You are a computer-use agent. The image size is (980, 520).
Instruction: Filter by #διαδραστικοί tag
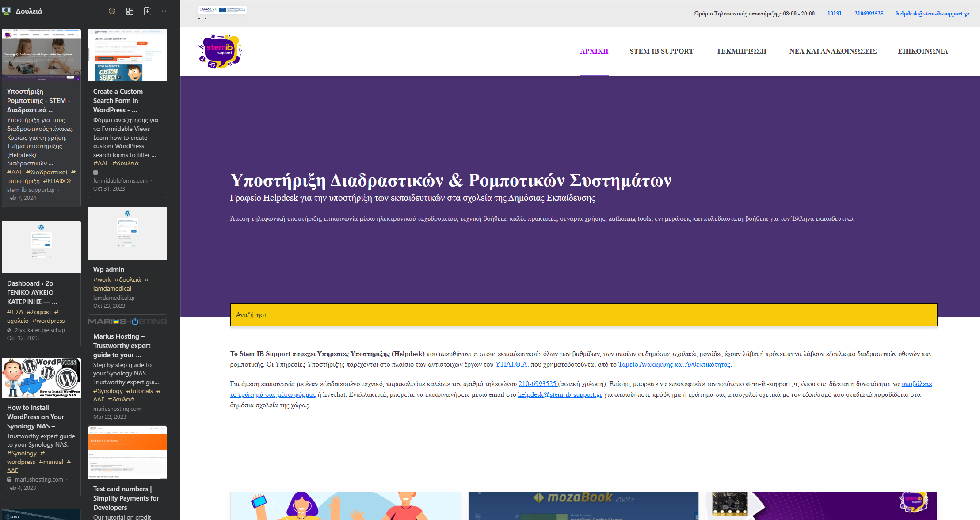click(x=47, y=172)
